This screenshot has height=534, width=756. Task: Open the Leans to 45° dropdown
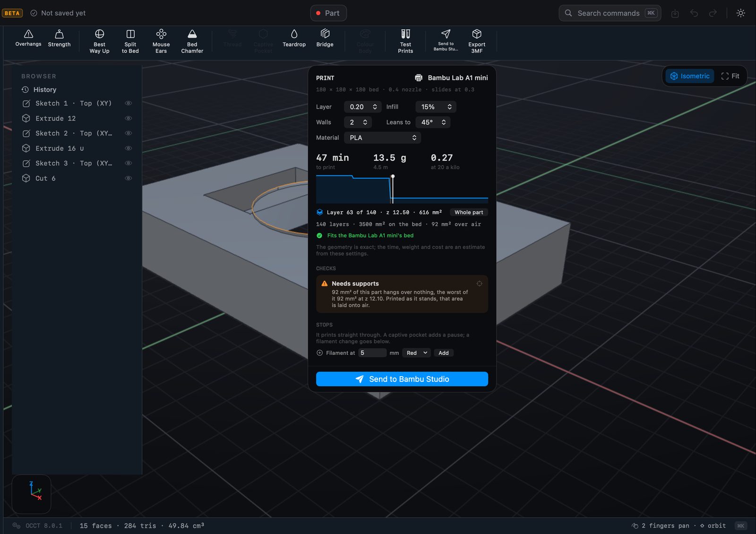coord(433,122)
